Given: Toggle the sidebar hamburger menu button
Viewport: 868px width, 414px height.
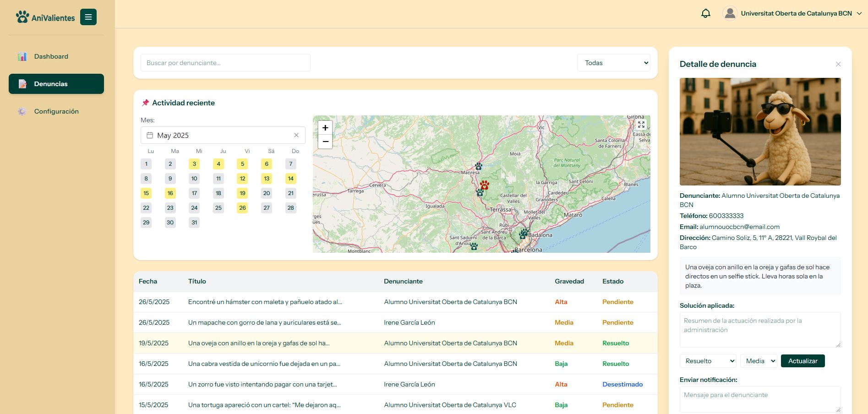Looking at the screenshot, I should tap(88, 17).
